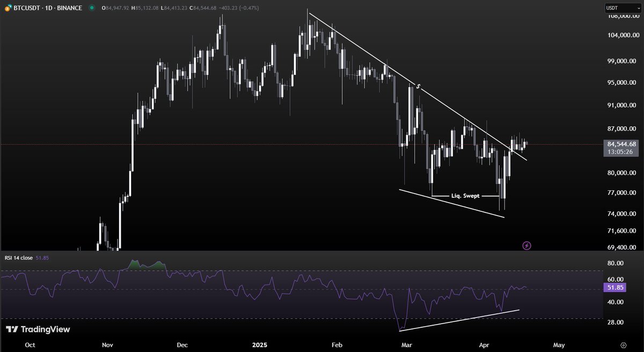Click the current price label 84,544.68

(622, 144)
